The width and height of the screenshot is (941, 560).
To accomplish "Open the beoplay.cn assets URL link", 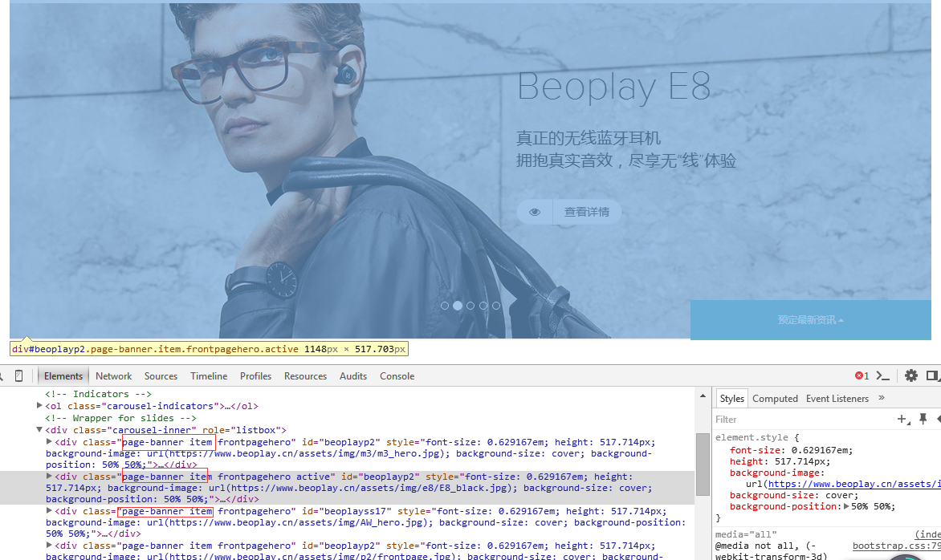I will click(854, 484).
